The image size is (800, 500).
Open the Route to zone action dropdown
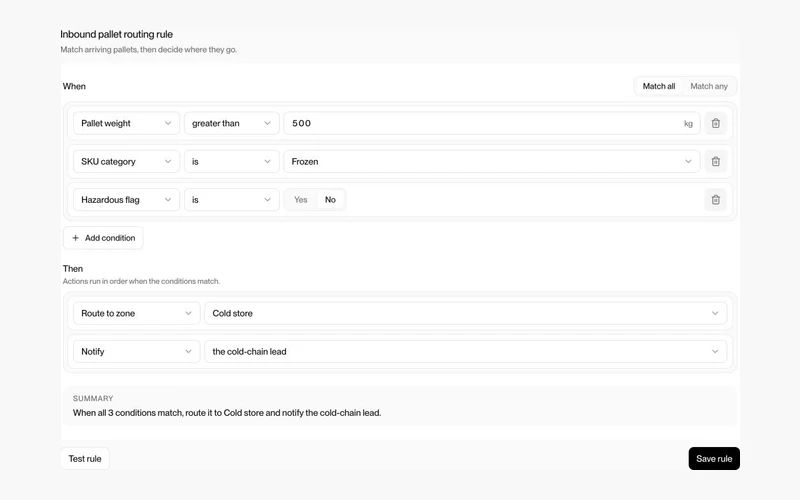[137, 313]
